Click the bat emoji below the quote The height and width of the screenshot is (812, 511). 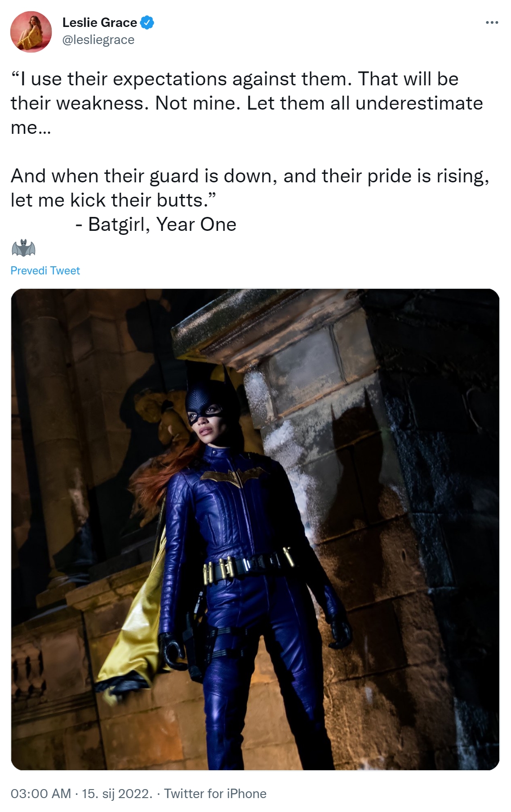pos(23,248)
